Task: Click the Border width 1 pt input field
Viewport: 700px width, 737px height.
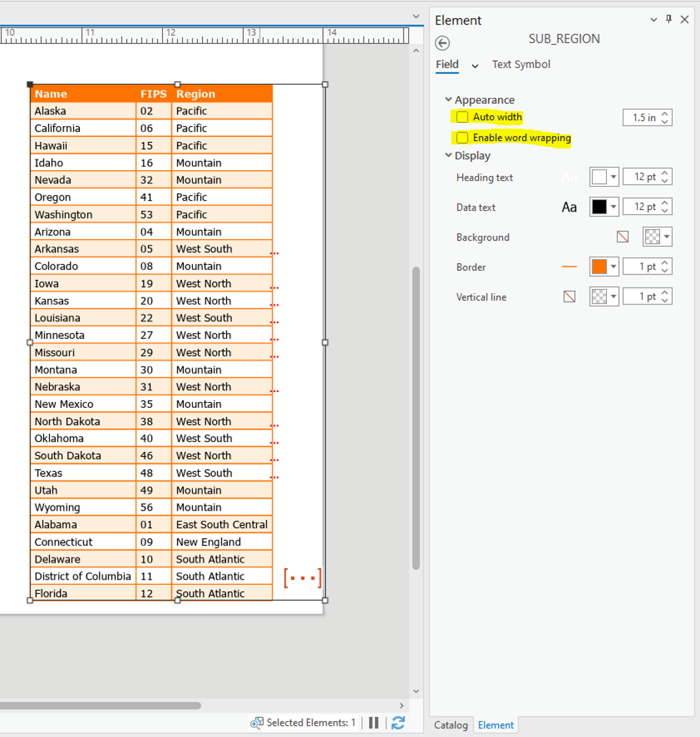Action: pyautogui.click(x=642, y=266)
